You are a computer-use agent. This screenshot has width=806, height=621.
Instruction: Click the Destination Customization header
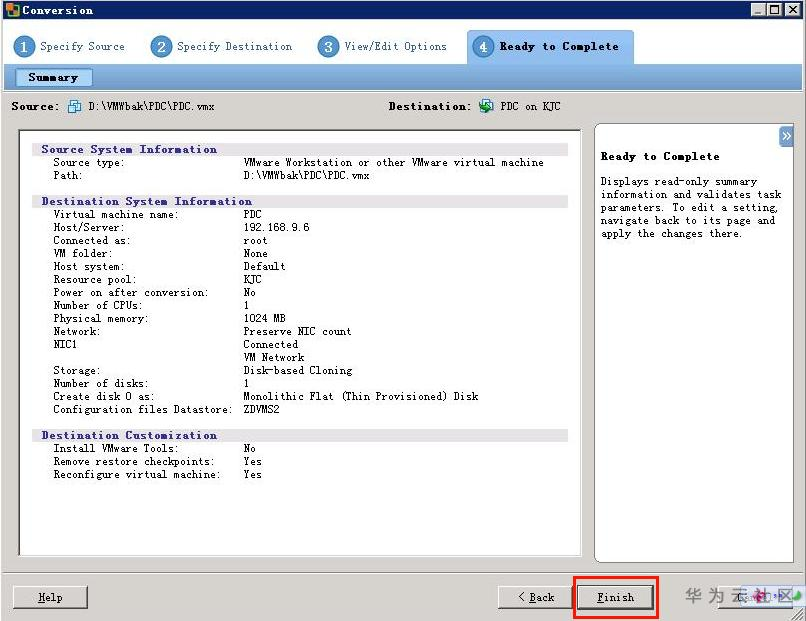pos(129,435)
